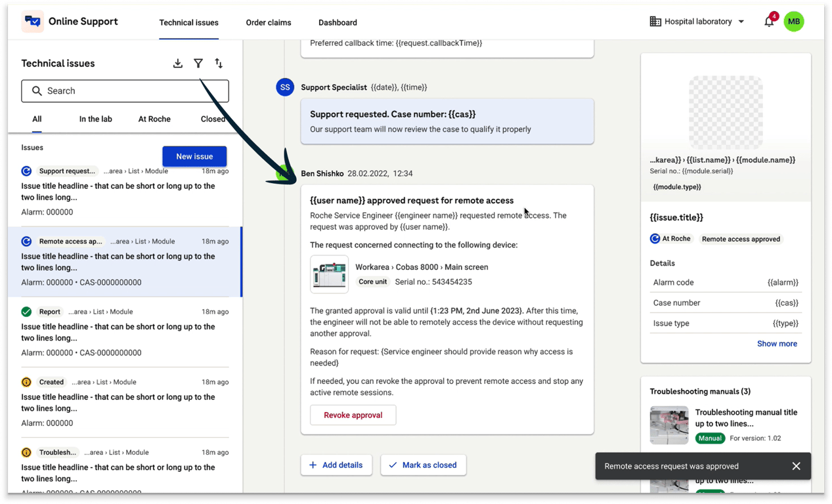Open the notifications bell
This screenshot has height=504, width=832.
pyautogui.click(x=769, y=22)
